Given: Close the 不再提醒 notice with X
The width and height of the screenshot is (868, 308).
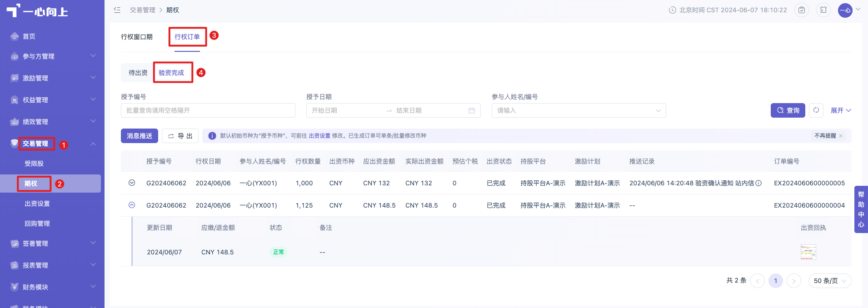Looking at the screenshot, I should pyautogui.click(x=841, y=136).
